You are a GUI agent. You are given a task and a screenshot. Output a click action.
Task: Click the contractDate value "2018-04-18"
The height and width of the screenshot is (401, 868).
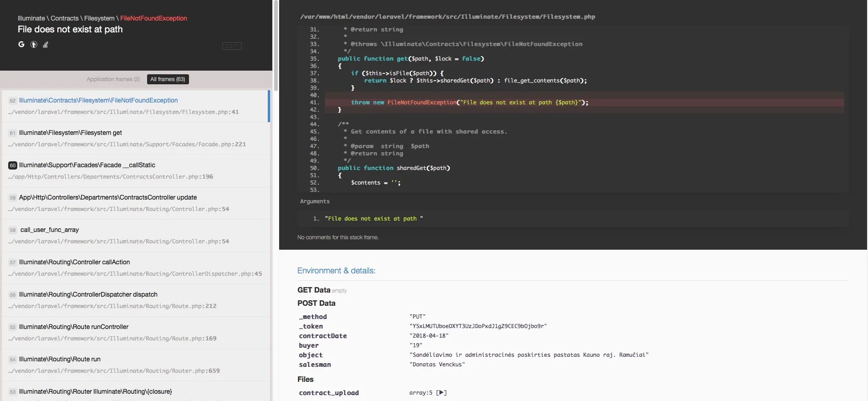429,336
